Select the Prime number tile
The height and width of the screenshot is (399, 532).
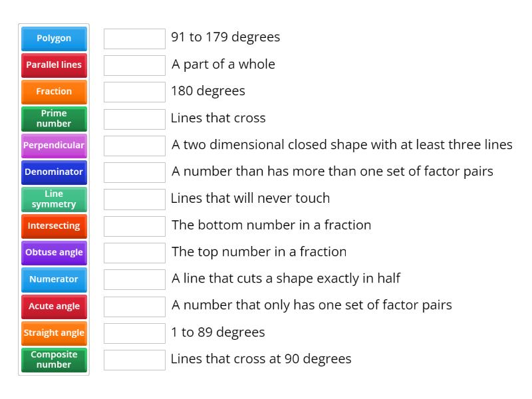53,118
